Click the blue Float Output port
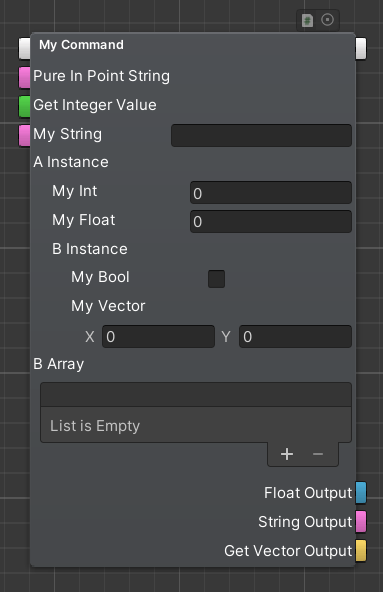 pos(361,492)
